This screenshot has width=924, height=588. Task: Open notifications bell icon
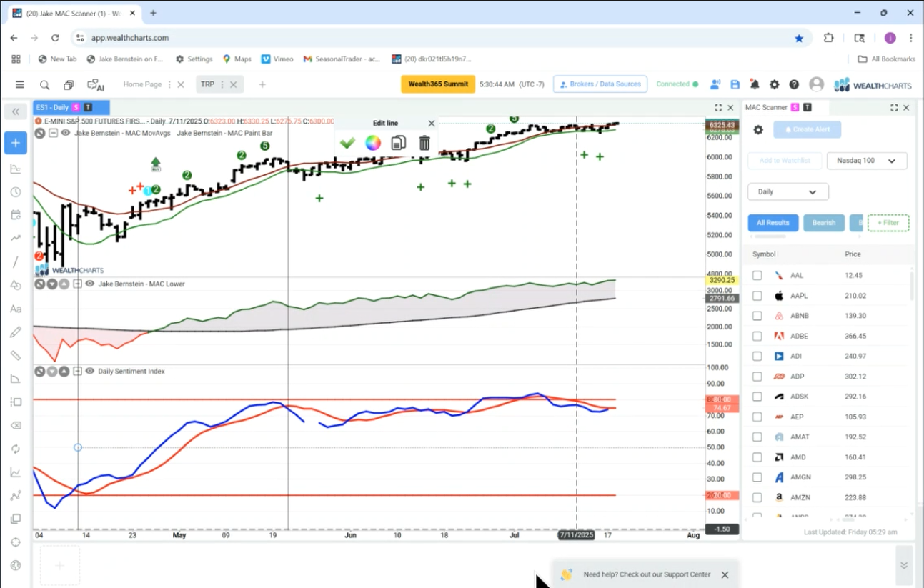(755, 84)
